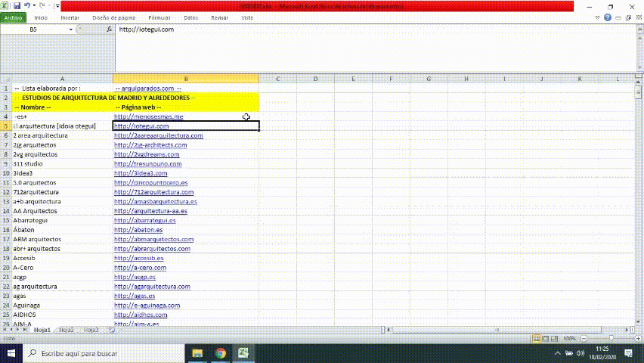Image resolution: width=644 pixels, height=363 pixels.
Task: Select row 5 header
Action: click(x=6, y=126)
